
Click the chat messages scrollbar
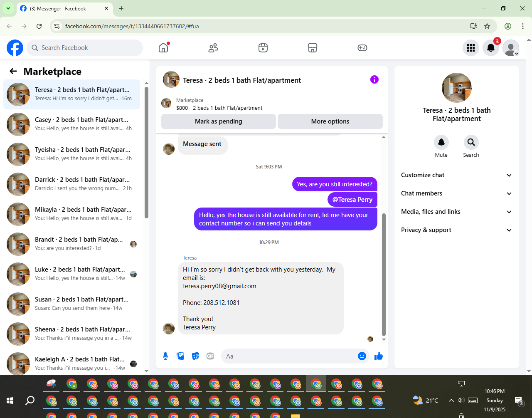(384, 275)
